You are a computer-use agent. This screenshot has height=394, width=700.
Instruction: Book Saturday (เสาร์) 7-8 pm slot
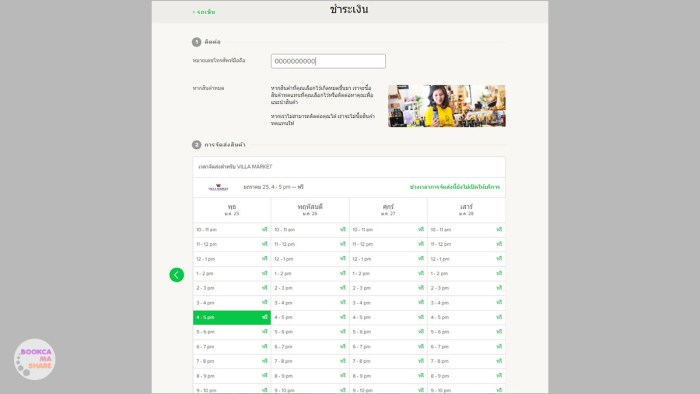click(x=466, y=361)
